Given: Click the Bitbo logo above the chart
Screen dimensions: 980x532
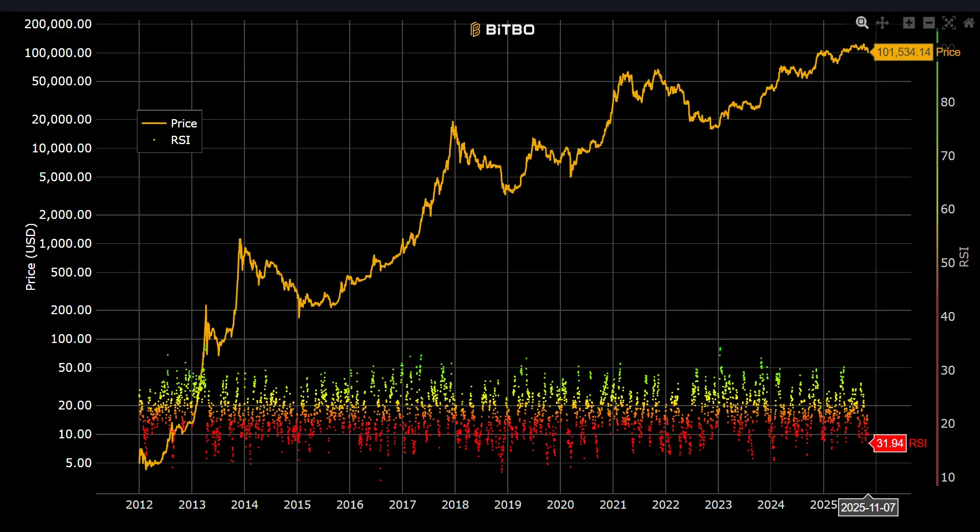Looking at the screenshot, I should tap(503, 29).
